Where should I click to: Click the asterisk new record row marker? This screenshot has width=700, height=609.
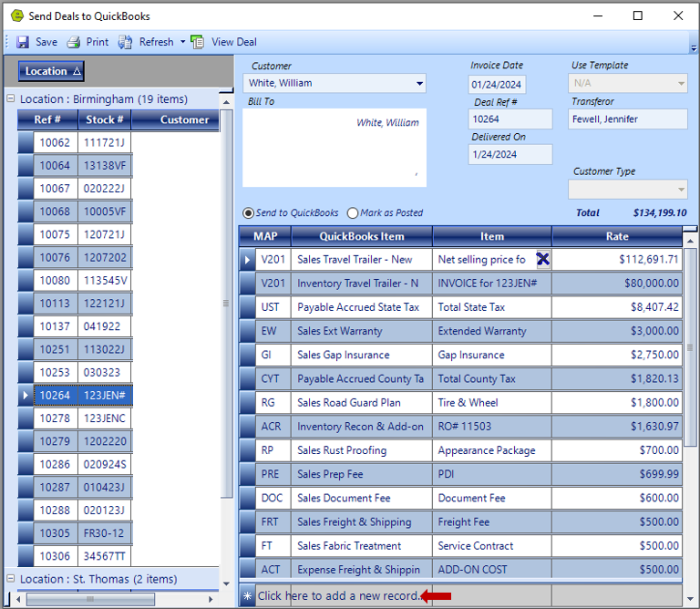[x=247, y=596]
